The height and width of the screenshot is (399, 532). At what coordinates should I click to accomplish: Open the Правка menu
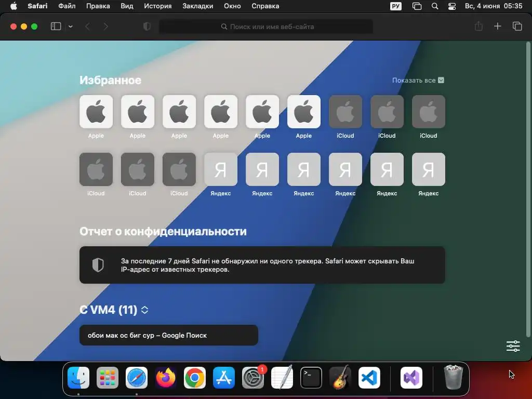(98, 6)
